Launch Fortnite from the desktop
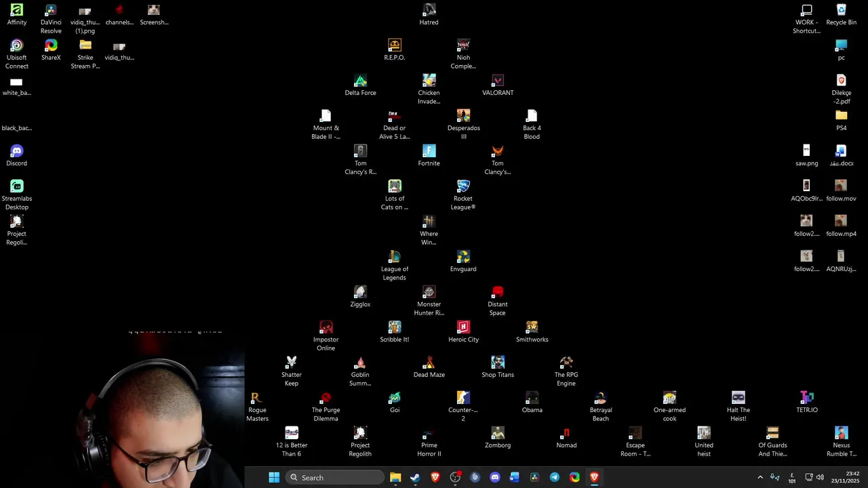 tap(429, 156)
